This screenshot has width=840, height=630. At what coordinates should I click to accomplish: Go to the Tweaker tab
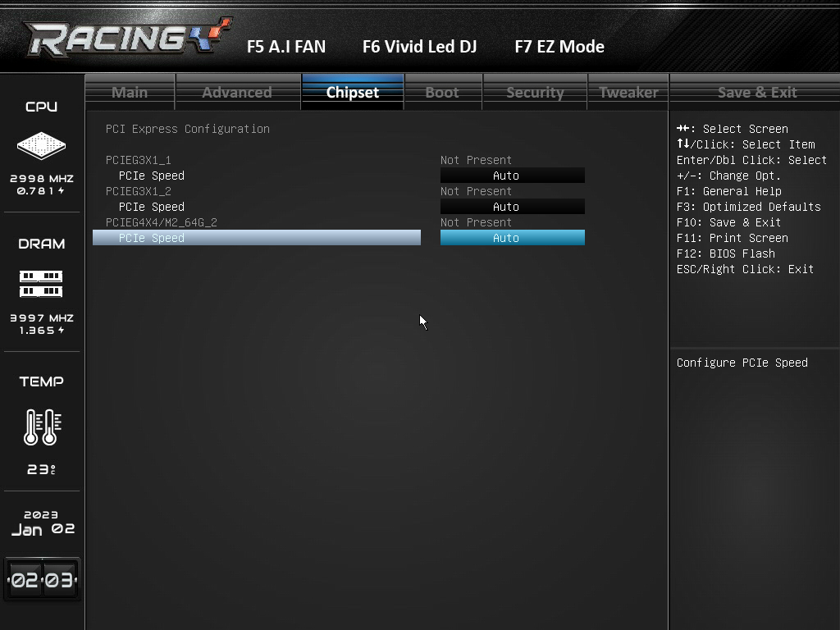[x=628, y=92]
